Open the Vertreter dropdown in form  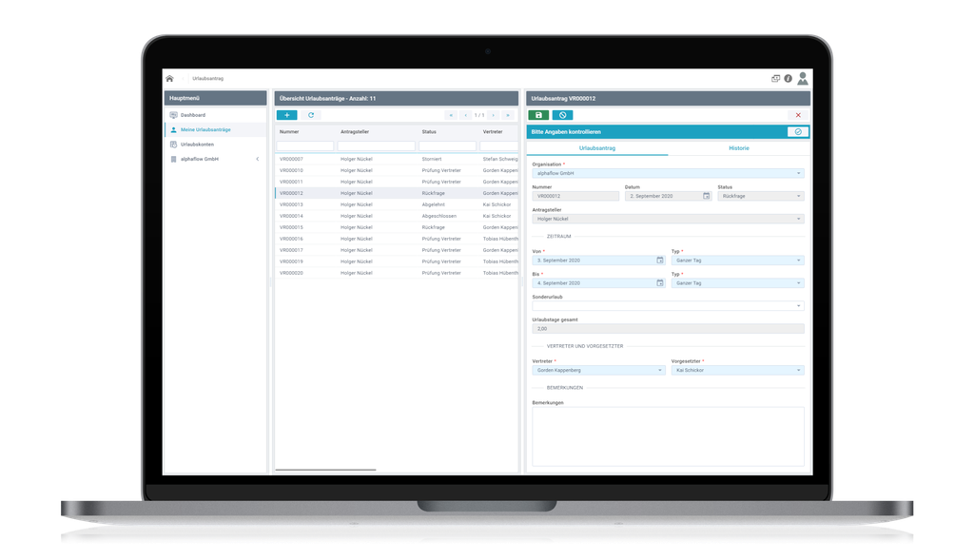[598, 370]
